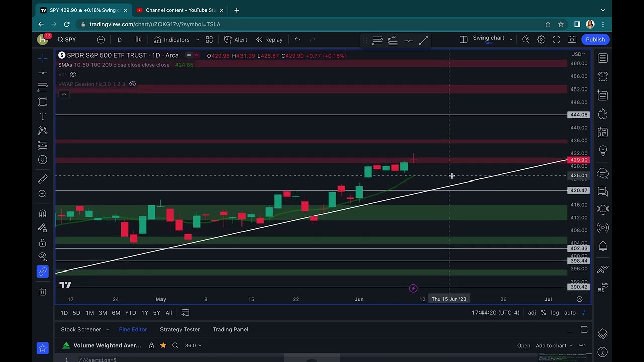The width and height of the screenshot is (644, 362).
Task: Open the quick search icon
Action: click(526, 40)
